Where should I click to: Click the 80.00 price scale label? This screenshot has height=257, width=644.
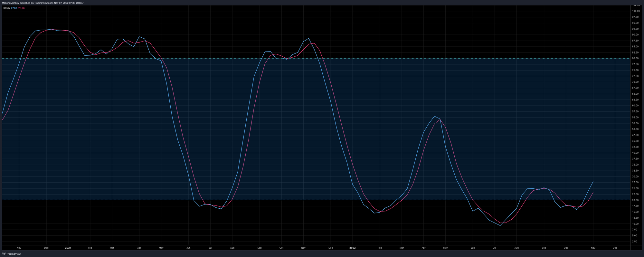(635, 58)
